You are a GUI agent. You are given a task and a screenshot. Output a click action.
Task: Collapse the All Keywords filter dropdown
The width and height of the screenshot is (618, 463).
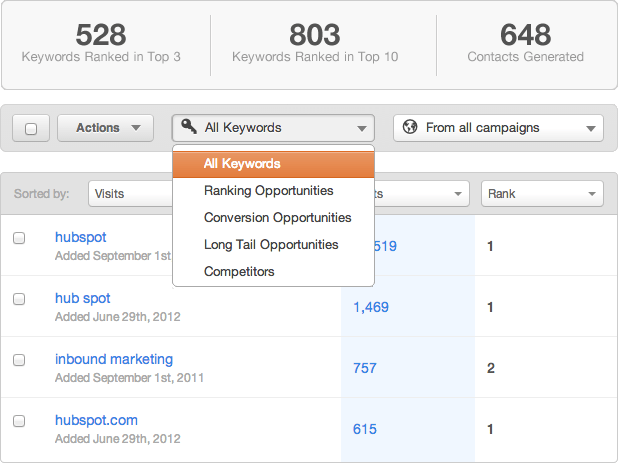click(x=273, y=128)
